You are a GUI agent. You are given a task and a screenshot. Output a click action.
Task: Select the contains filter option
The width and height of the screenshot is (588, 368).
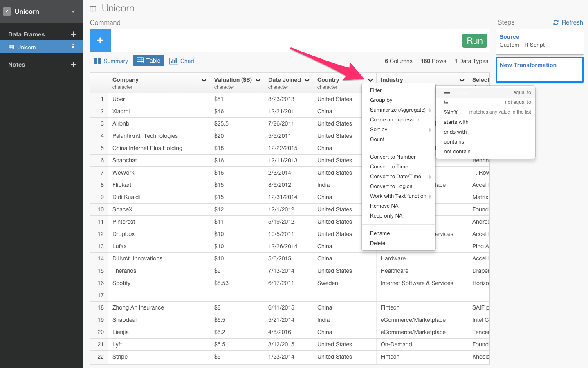pos(485,142)
